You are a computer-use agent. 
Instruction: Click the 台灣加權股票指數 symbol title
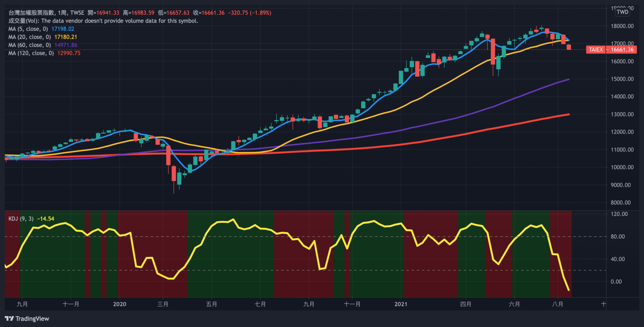pos(31,13)
